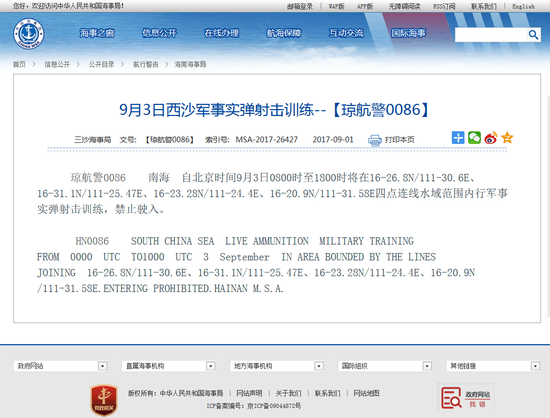This screenshot has height=418, width=550.
Task: Switch to the English version
Action: 523,6
